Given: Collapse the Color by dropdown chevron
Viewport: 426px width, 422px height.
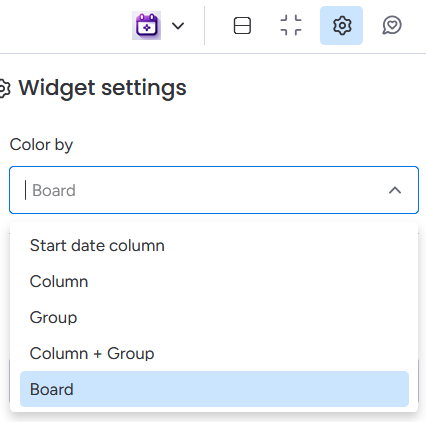Looking at the screenshot, I should click(395, 190).
